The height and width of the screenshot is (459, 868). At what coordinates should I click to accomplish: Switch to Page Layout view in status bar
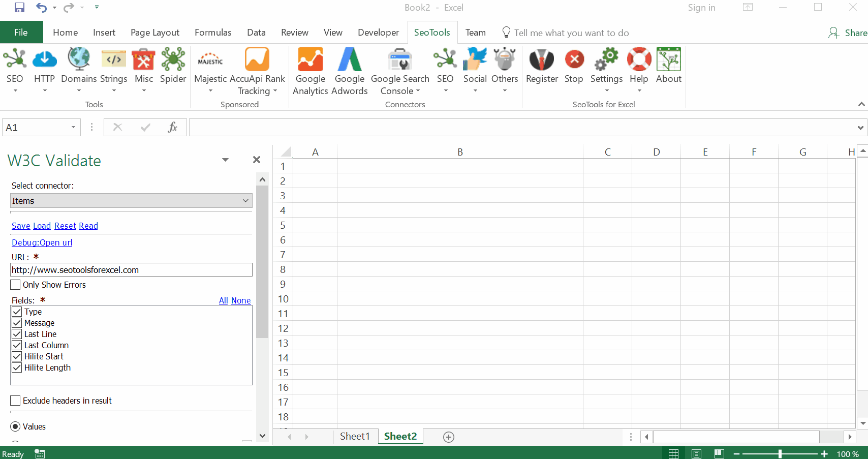coord(696,454)
